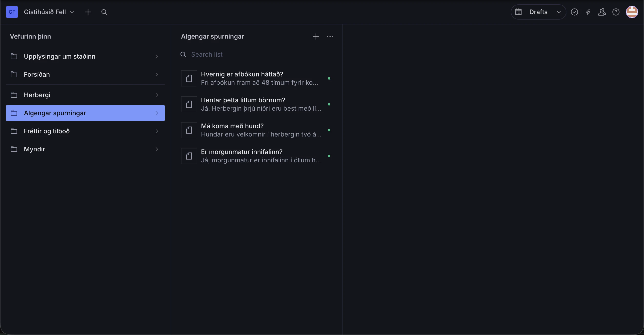Image resolution: width=644 pixels, height=335 pixels.
Task: Open Gistihúsið Fell workspace dropdown
Action: [49, 12]
